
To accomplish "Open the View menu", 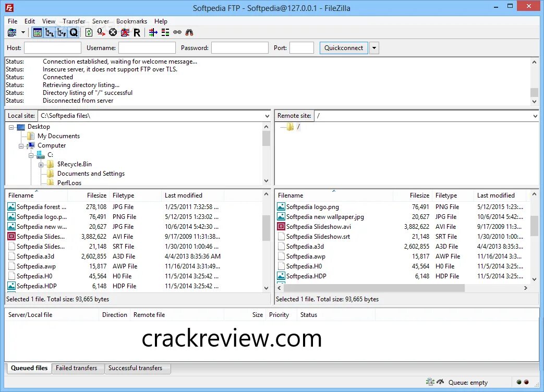I will coord(49,21).
